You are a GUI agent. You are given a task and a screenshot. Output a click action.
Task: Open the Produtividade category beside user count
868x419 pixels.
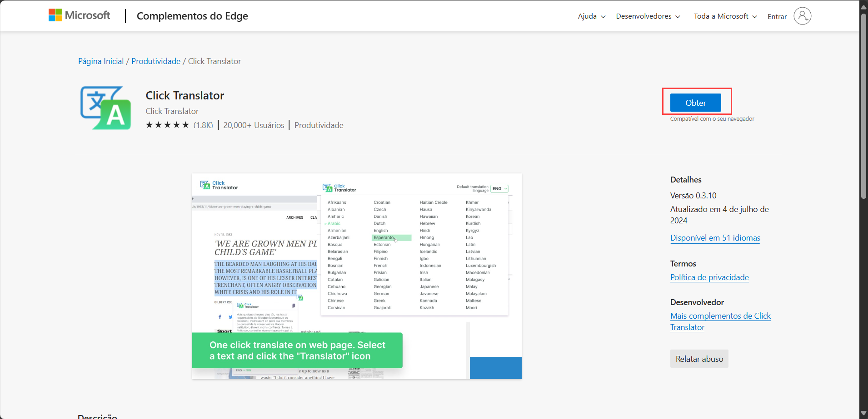coord(319,125)
